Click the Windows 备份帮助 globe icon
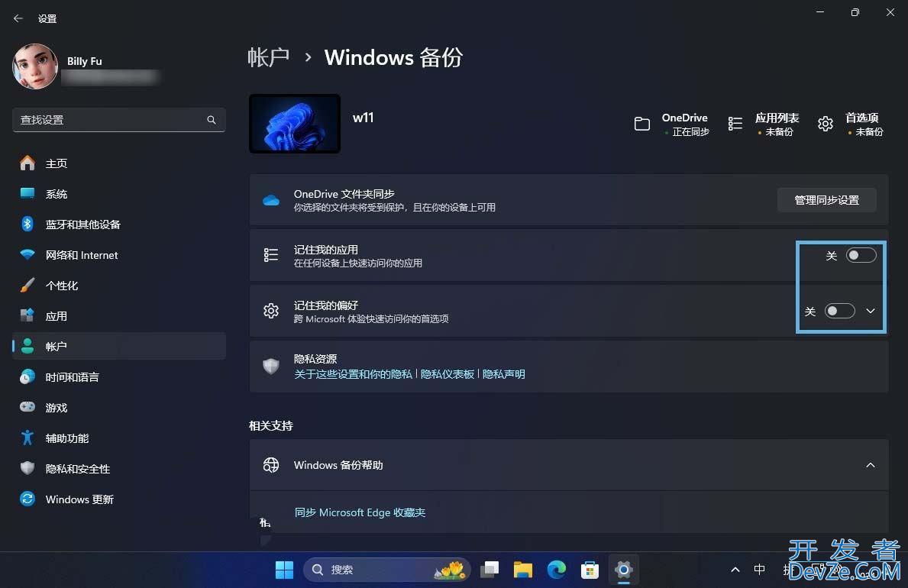 point(271,465)
